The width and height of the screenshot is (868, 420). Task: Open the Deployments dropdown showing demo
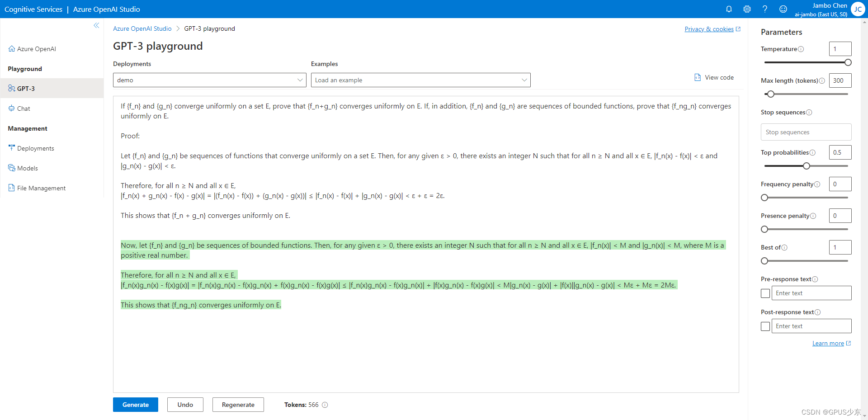(x=210, y=80)
